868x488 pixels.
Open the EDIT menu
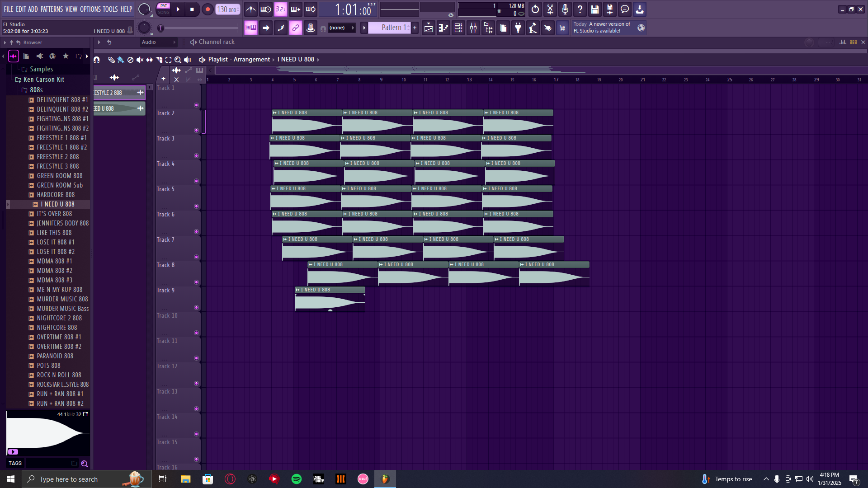point(21,9)
